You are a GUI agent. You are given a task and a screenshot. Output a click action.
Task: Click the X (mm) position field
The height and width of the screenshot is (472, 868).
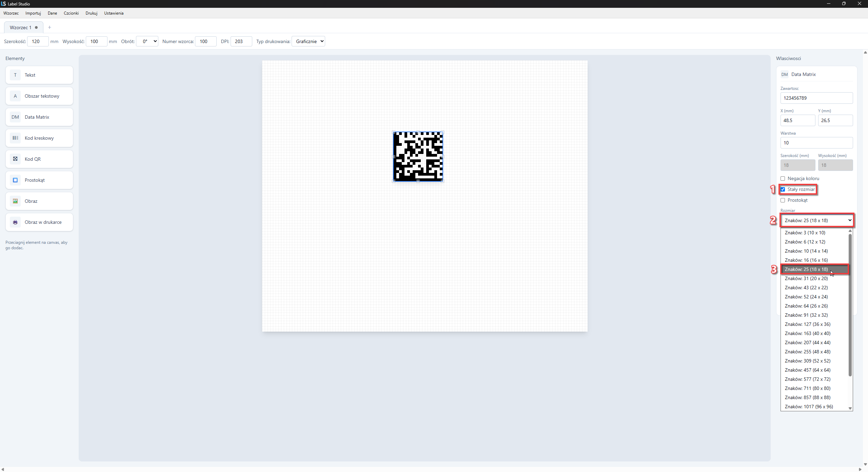tap(798, 120)
